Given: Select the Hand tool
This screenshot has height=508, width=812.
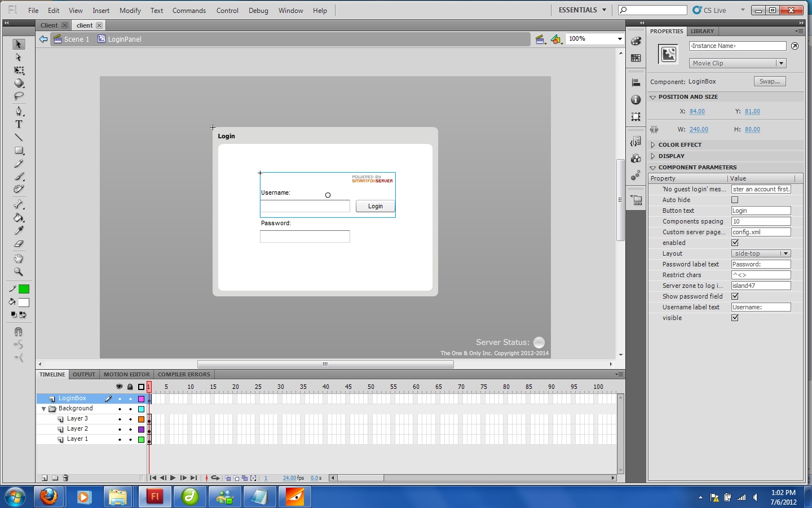Looking at the screenshot, I should pos(19,259).
